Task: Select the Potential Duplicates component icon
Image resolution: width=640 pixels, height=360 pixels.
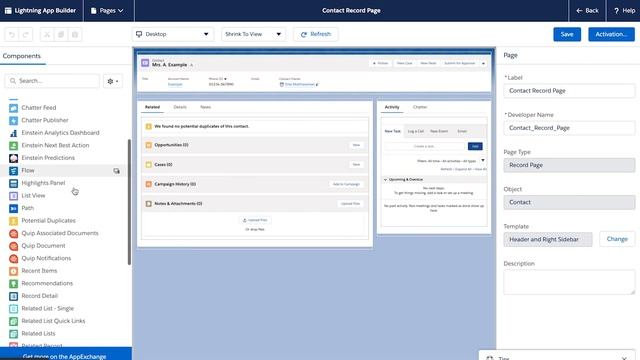Action: pos(13,221)
